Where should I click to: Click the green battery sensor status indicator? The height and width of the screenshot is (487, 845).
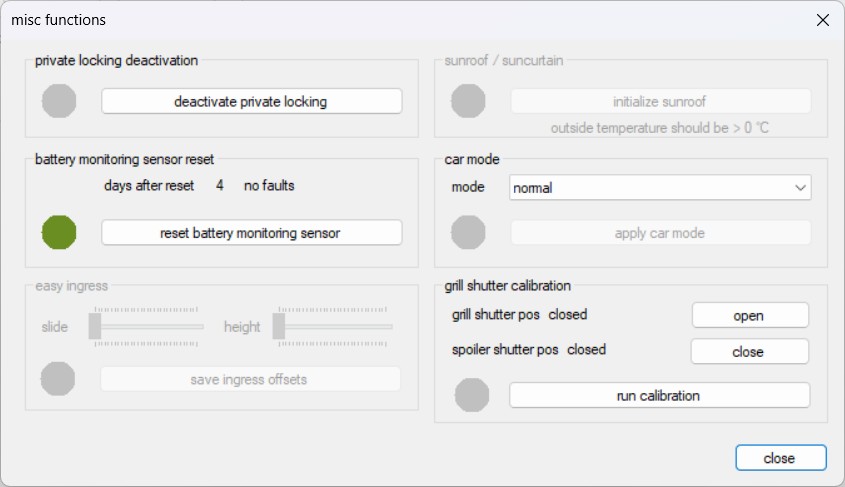pos(59,233)
